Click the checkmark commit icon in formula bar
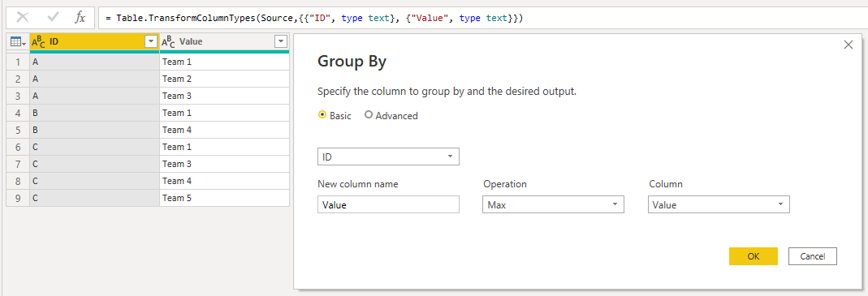The height and width of the screenshot is (296, 868). (54, 18)
